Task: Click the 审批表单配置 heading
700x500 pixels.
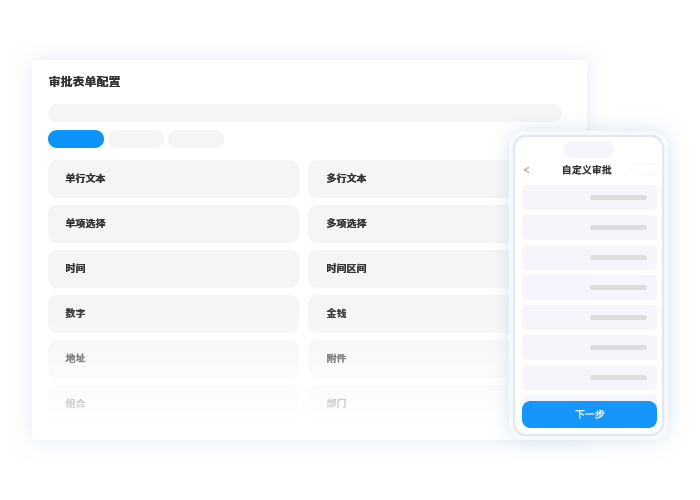Action: pos(84,82)
